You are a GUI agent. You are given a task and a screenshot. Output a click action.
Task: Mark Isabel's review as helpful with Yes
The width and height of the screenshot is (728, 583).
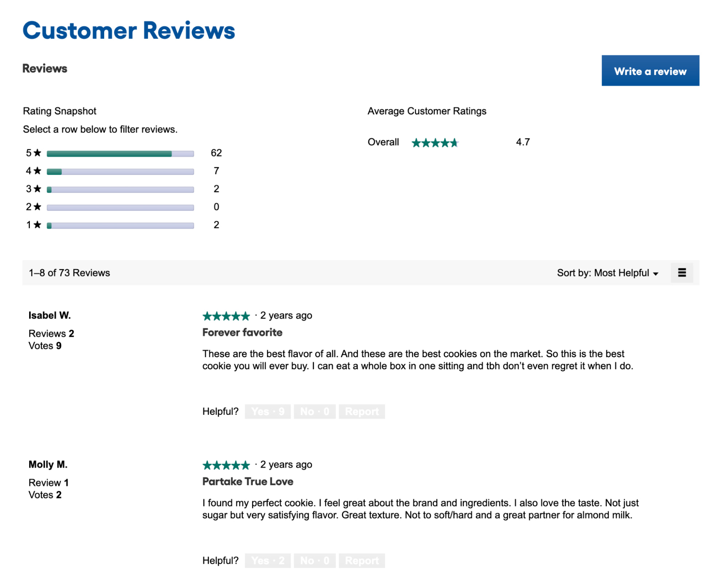point(268,411)
